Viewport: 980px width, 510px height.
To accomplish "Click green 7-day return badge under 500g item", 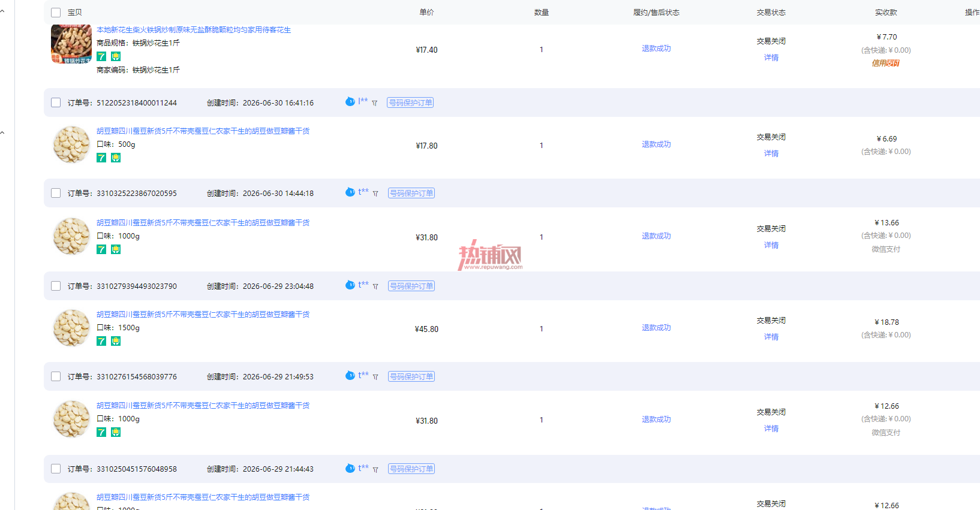I will 101,158.
